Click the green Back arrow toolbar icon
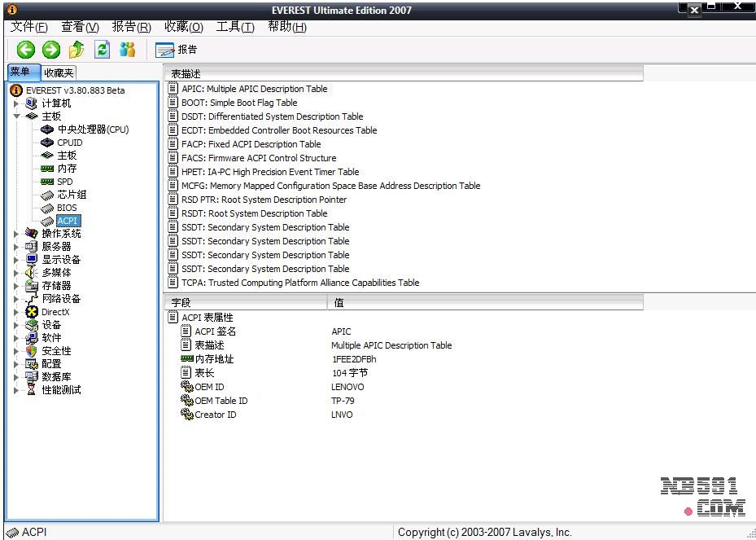 click(26, 50)
